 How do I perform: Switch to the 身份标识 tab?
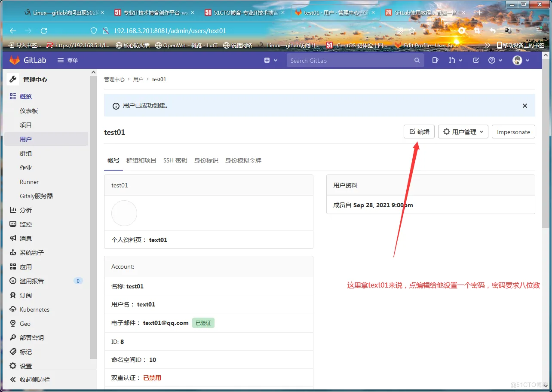[206, 160]
